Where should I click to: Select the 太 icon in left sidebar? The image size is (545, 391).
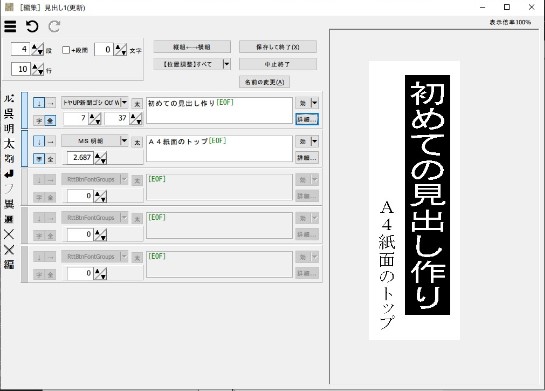coord(9,144)
